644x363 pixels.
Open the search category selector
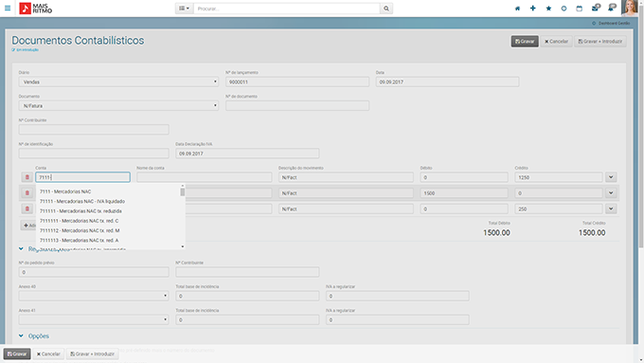pos(184,9)
